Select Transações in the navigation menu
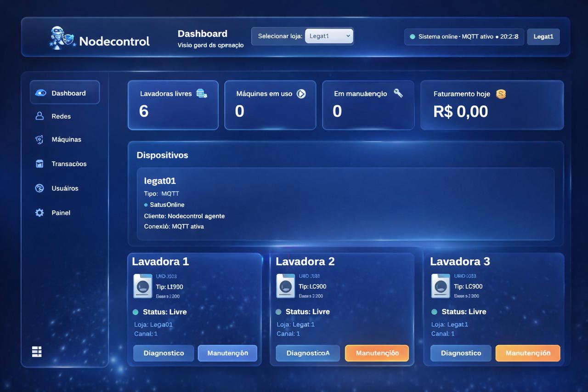This screenshot has height=392, width=588. [69, 164]
